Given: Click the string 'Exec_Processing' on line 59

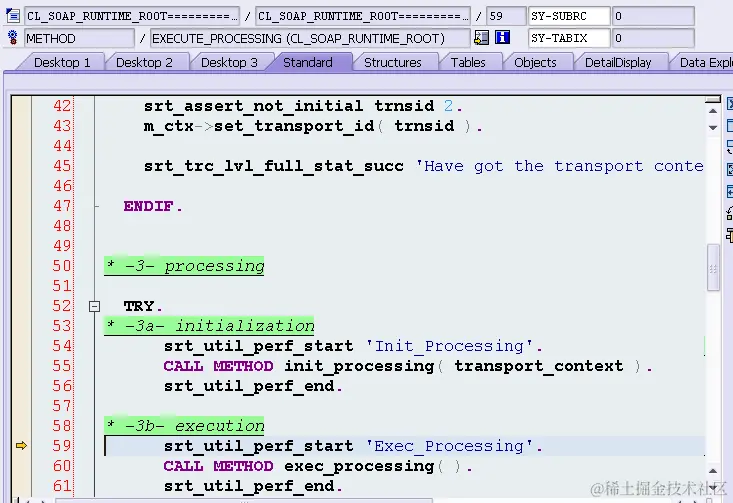Looking at the screenshot, I should pos(449,446).
